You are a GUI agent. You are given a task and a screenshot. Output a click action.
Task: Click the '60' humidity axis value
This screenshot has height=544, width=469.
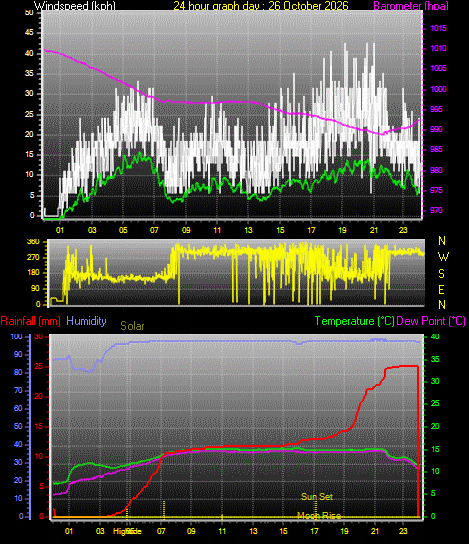pos(18,408)
